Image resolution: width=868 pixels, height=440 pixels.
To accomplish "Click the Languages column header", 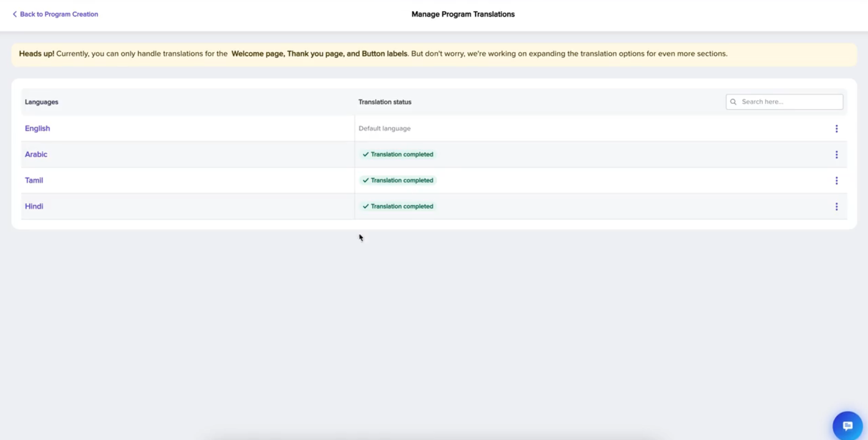I will click(x=42, y=102).
